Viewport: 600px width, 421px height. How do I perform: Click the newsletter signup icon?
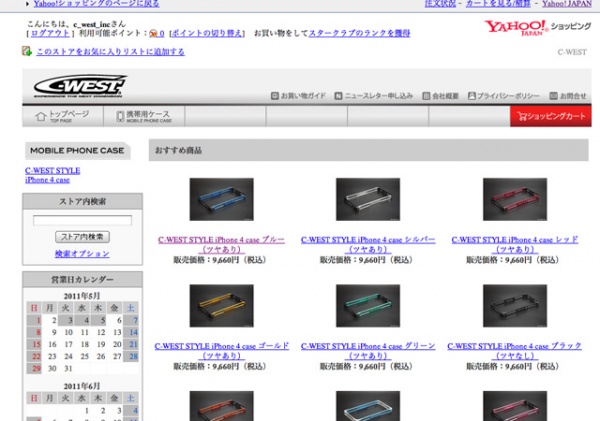point(338,96)
